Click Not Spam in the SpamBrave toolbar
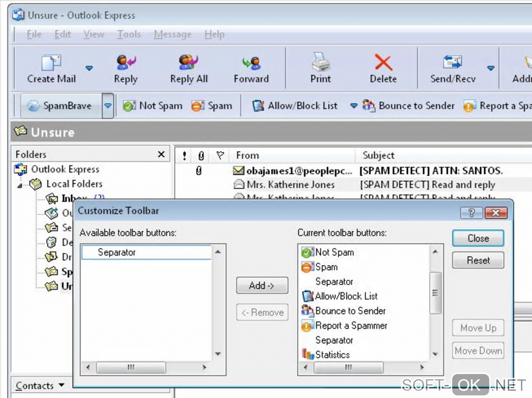The width and height of the screenshot is (532, 398). (x=152, y=106)
